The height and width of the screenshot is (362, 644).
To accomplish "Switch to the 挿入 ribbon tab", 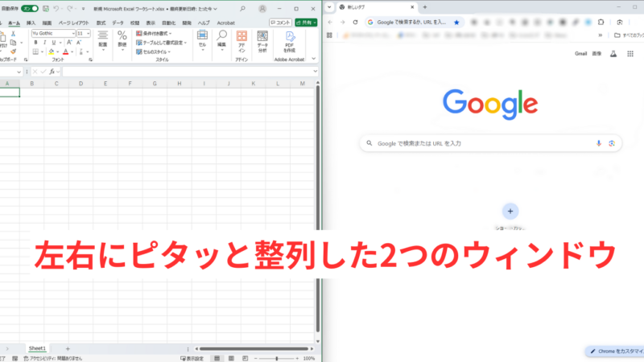I will point(31,23).
